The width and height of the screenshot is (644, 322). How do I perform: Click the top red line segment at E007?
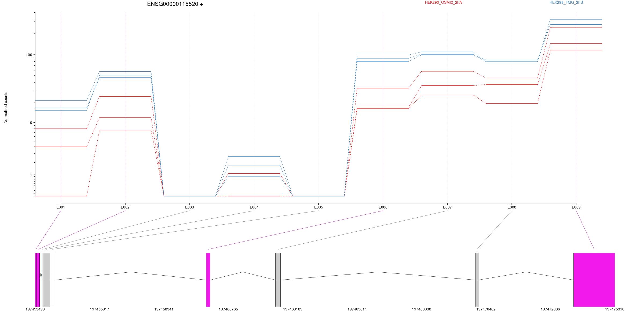point(447,71)
